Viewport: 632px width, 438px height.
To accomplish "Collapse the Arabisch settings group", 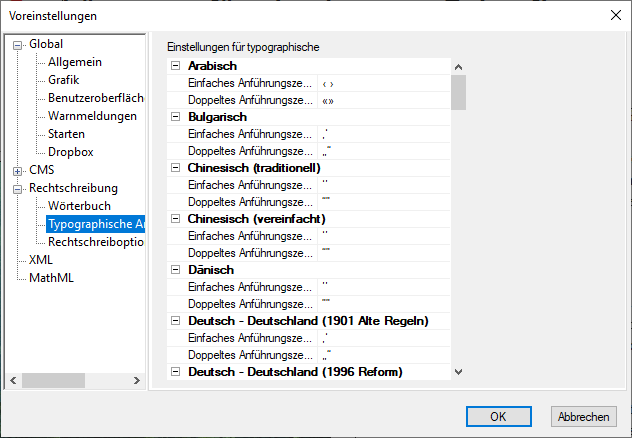I will 176,66.
